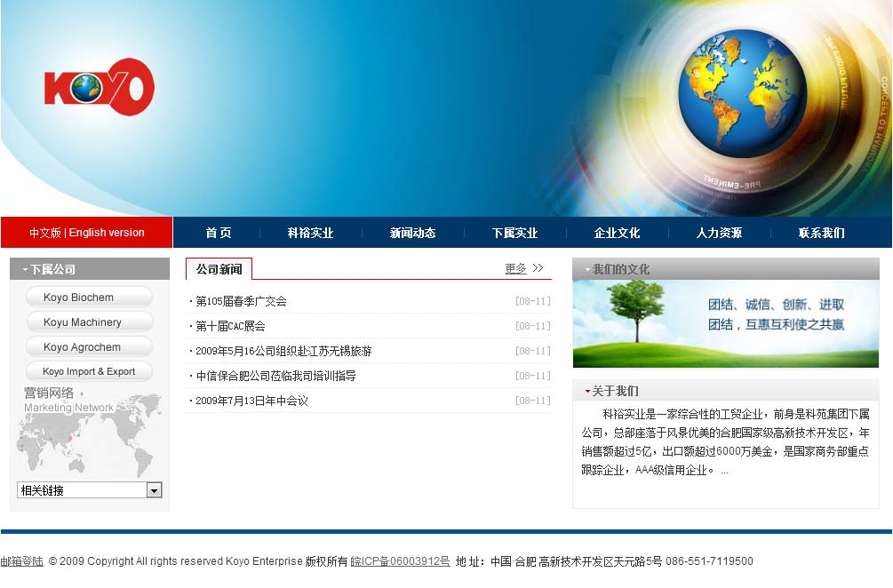Navigate to 人力资源 page

click(719, 233)
